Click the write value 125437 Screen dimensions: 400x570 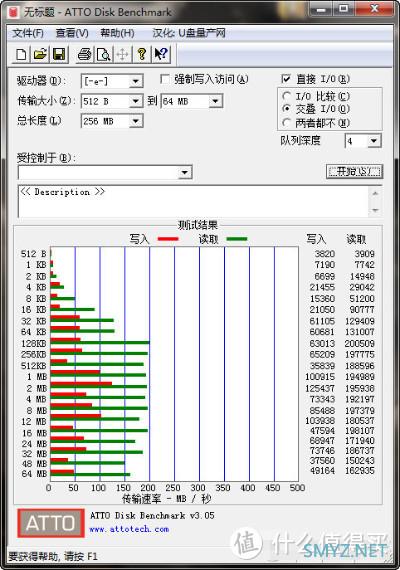click(x=320, y=388)
